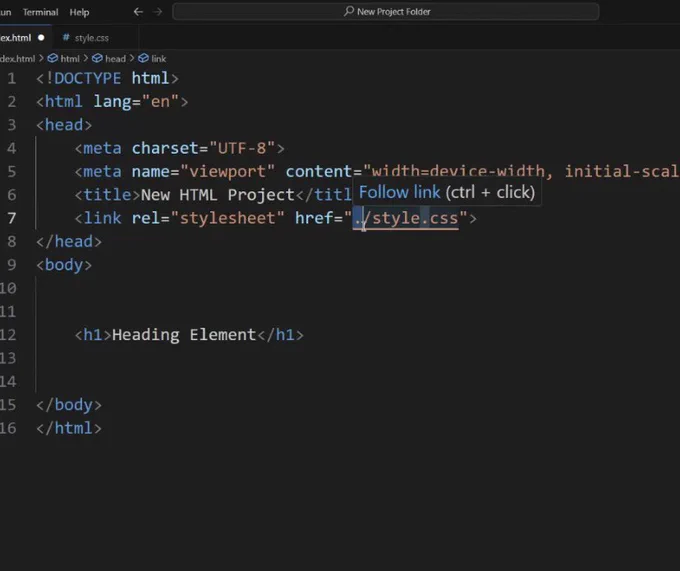Click the DOCTYPE html declaration text
The height and width of the screenshot is (571, 680).
pyautogui.click(x=107, y=78)
